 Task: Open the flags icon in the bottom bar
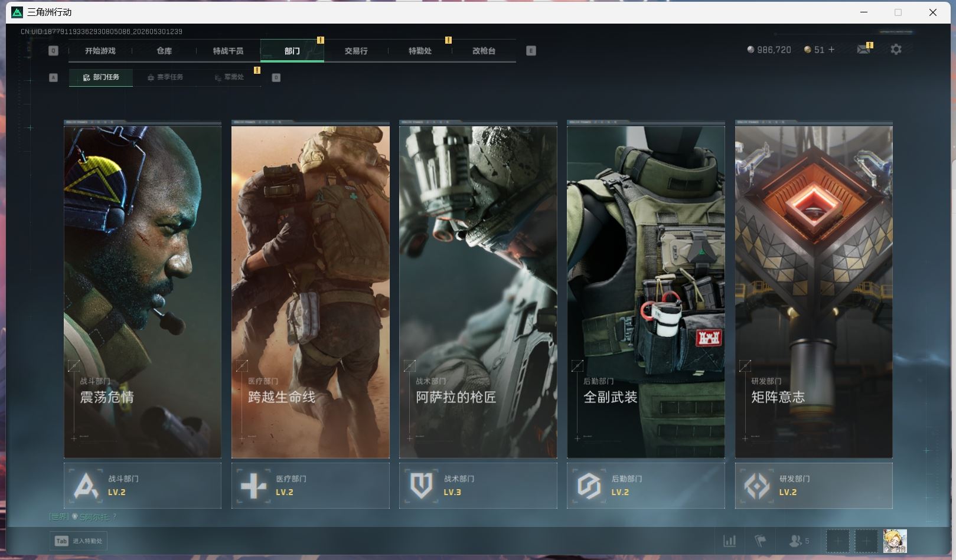pos(760,541)
